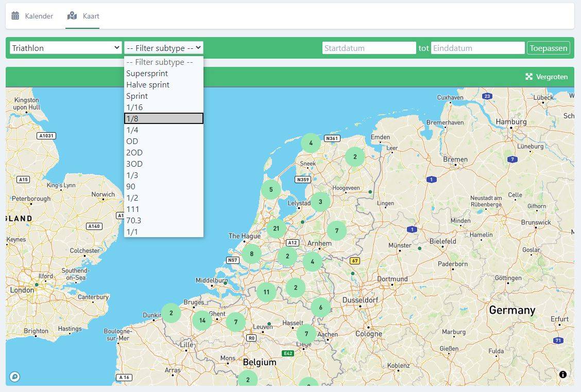The image size is (581, 392).
Task: Open the Triathlon sport type dropdown
Action: click(x=65, y=48)
